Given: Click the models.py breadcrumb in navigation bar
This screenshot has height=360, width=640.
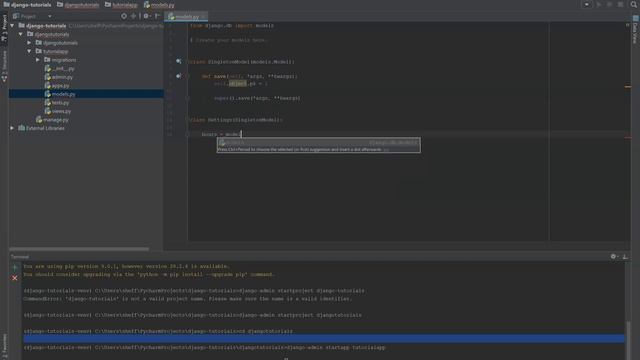Looking at the screenshot, I should click(x=159, y=5).
